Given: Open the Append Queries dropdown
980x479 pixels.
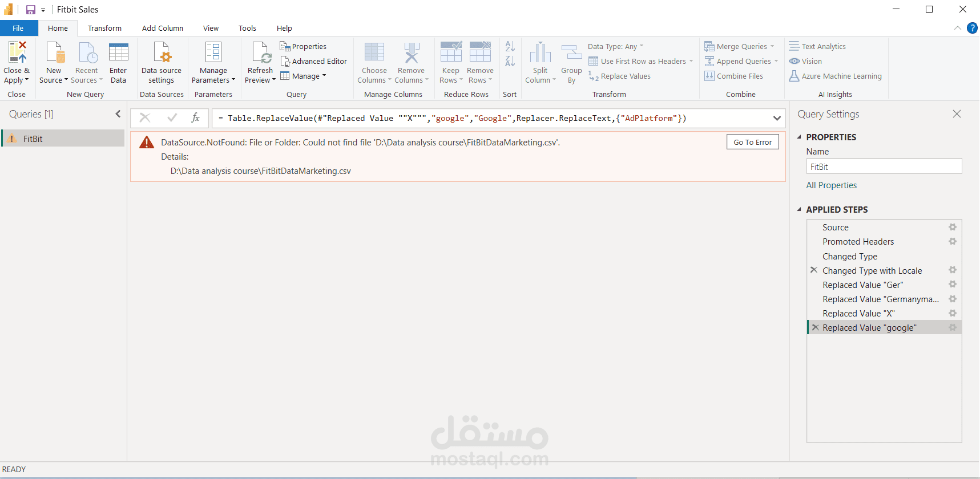Looking at the screenshot, I should point(776,61).
